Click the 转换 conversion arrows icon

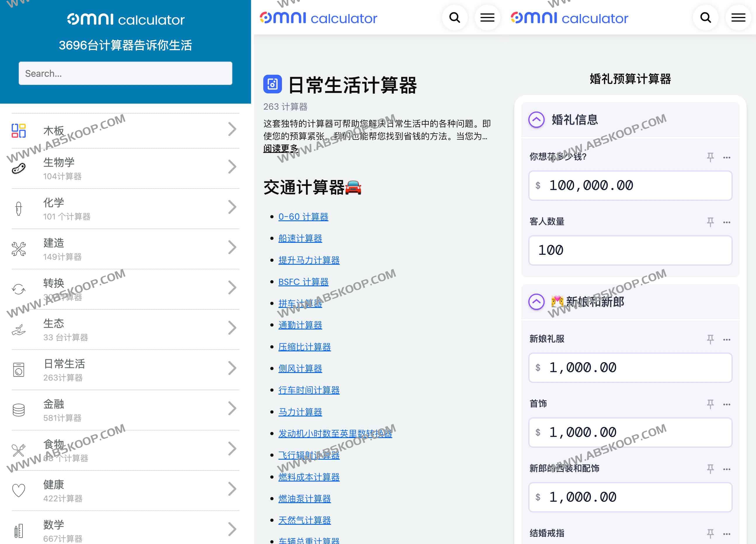19,289
